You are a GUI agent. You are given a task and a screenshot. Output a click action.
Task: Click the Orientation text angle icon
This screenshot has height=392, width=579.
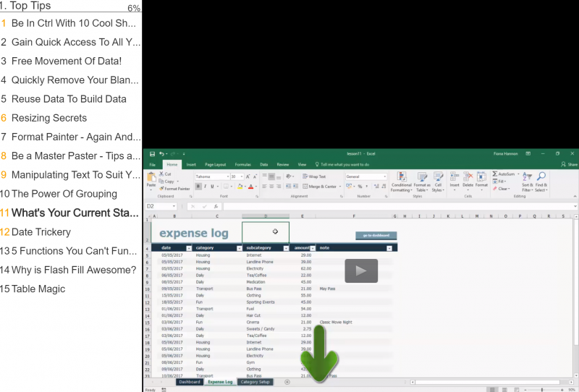coord(288,176)
